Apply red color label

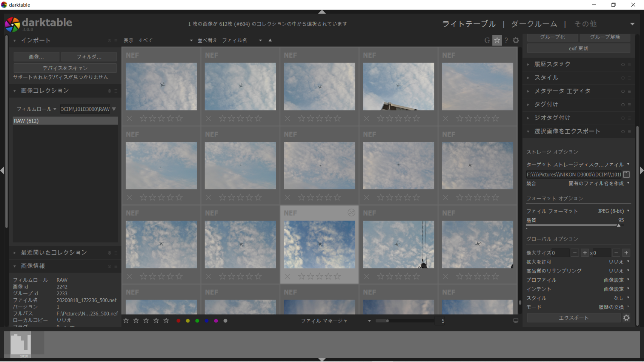[x=178, y=321]
